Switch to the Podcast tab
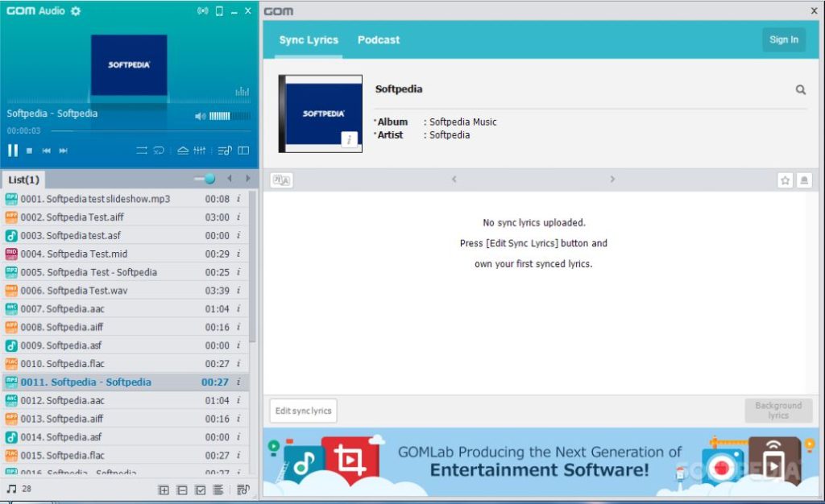825x504 pixels. [x=379, y=39]
